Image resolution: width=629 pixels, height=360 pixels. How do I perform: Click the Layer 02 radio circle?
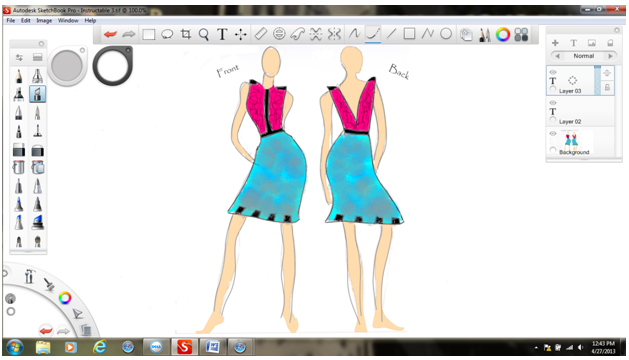coord(553,120)
